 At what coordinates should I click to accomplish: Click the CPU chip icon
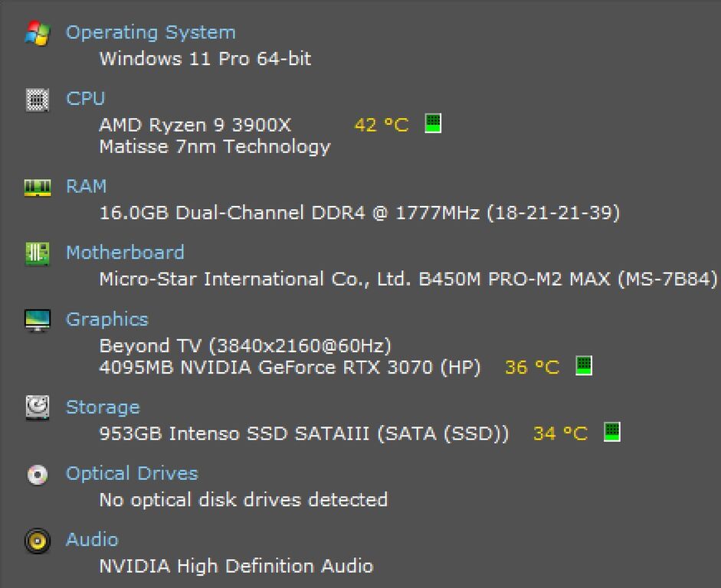(x=38, y=100)
